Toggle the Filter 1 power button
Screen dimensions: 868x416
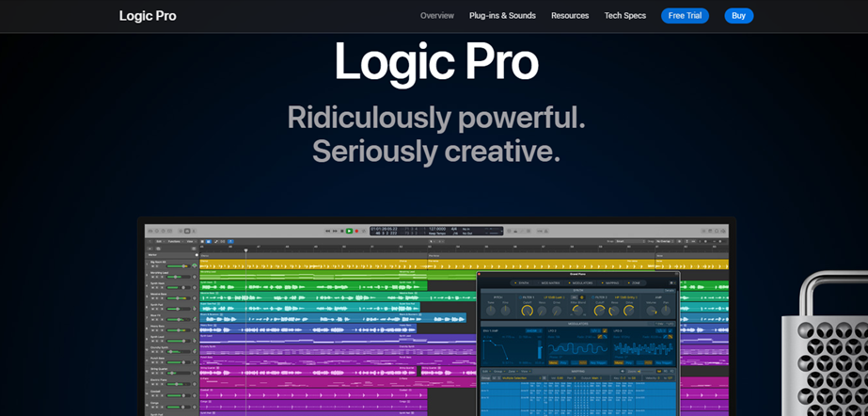point(520,296)
